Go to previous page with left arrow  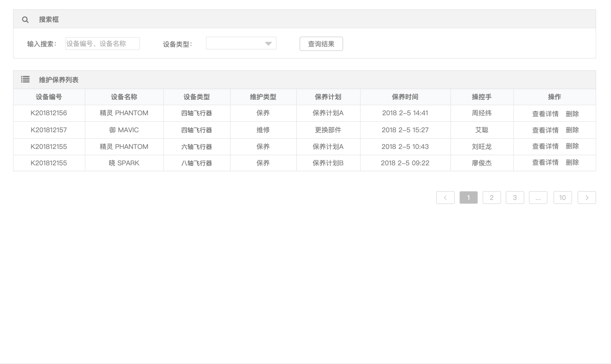coord(445,197)
